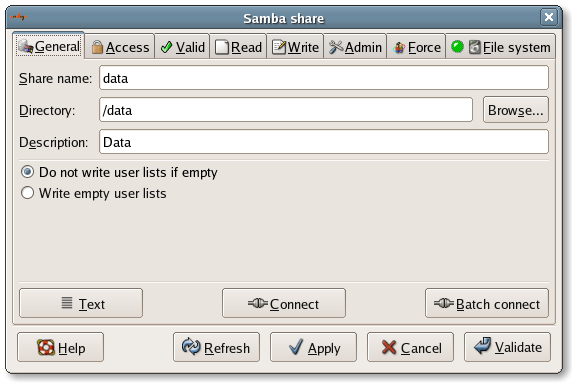
Task: Click the Description text field
Action: pos(324,142)
